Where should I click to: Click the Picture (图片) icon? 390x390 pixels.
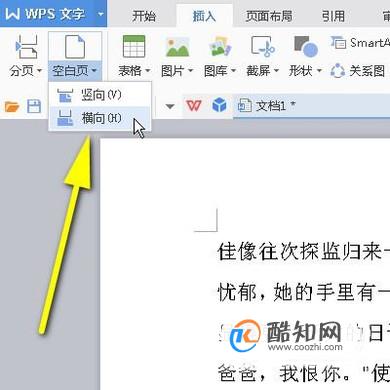pos(178,47)
